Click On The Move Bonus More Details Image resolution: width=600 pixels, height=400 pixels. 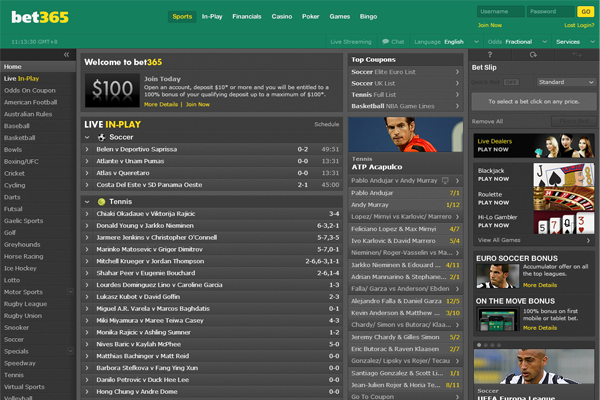[x=540, y=328]
